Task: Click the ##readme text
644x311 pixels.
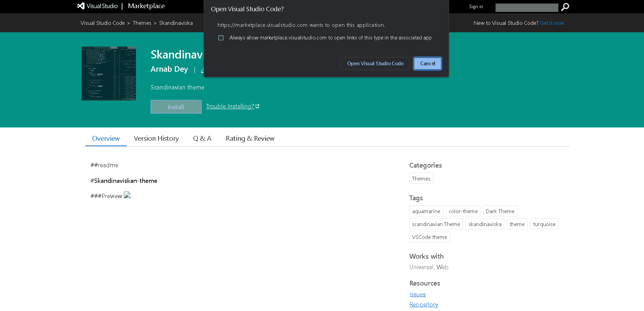Action: 104,165
